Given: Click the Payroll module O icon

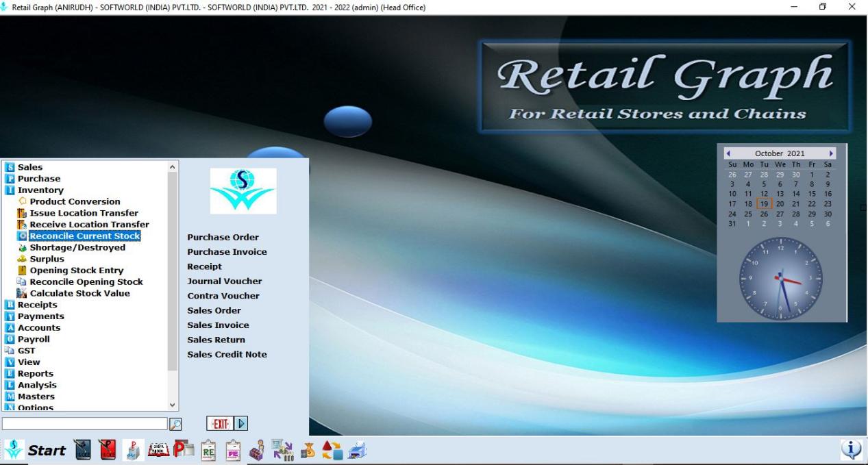Looking at the screenshot, I should (x=10, y=339).
